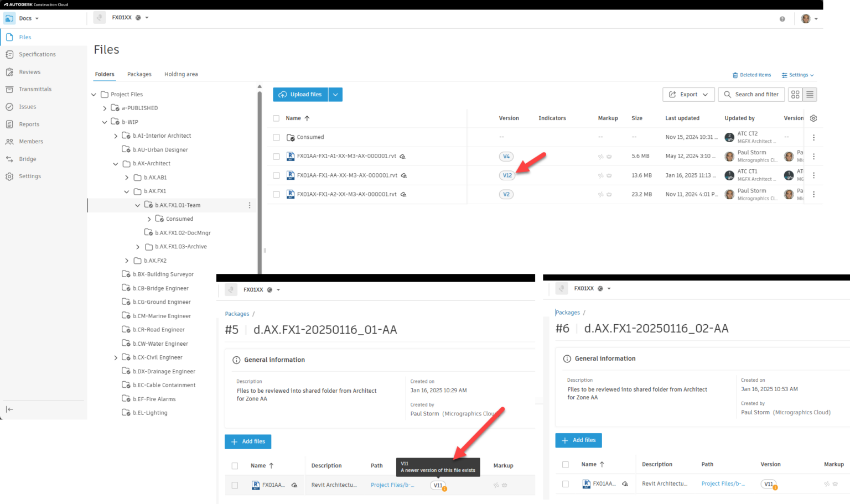Viewport: 850px width, 504px height.
Task: Open Specifications in the sidebar
Action: pos(37,54)
